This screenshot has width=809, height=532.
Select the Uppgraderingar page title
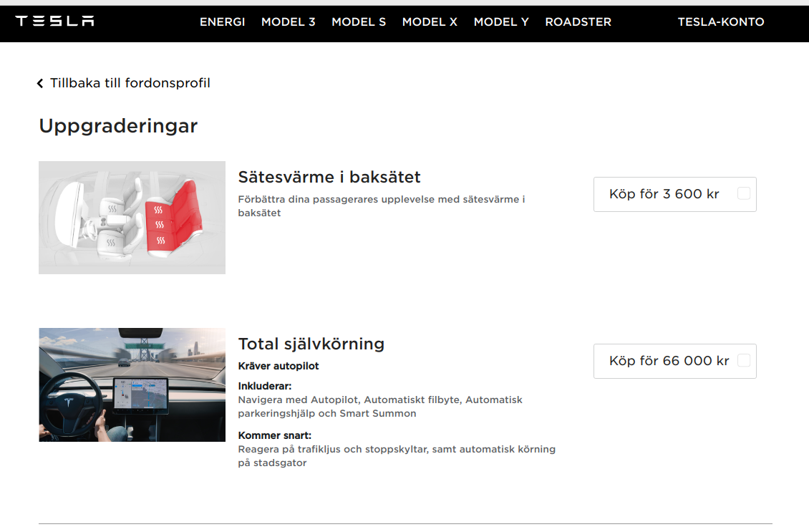118,127
